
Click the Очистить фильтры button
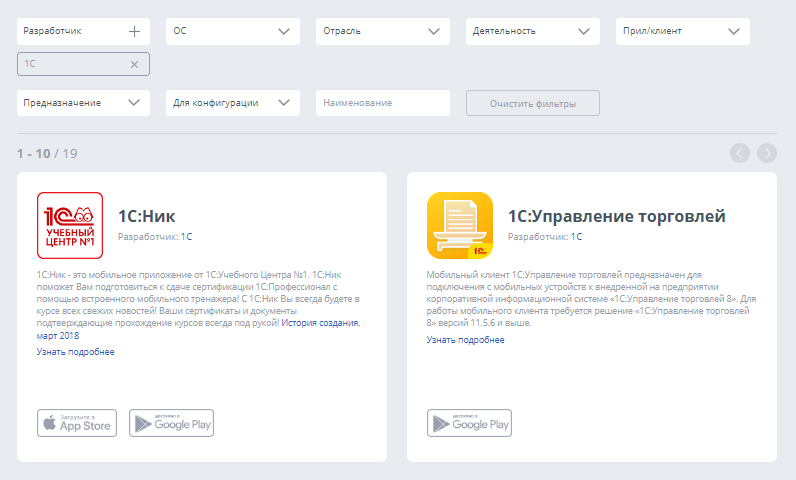(533, 103)
